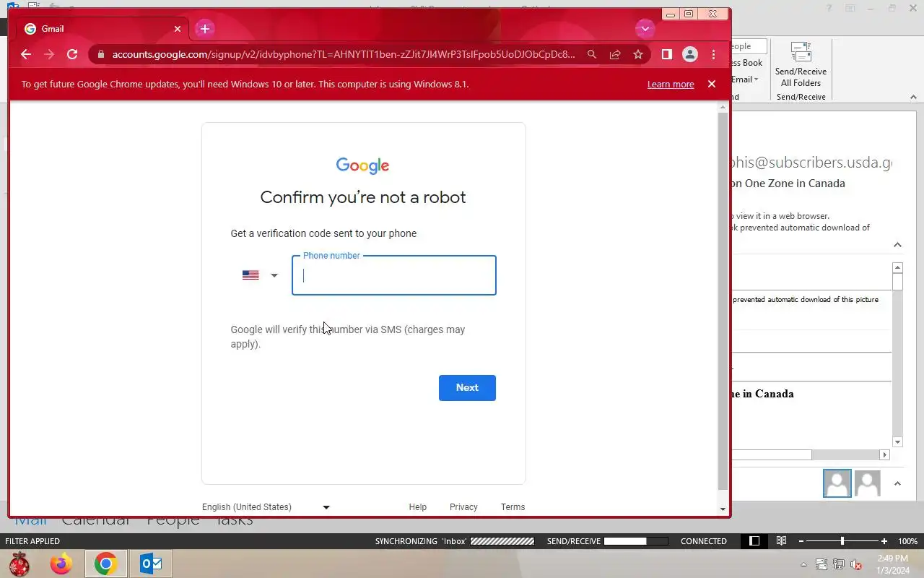Open a new Chrome tab
This screenshot has width=924, height=578.
pos(205,29)
